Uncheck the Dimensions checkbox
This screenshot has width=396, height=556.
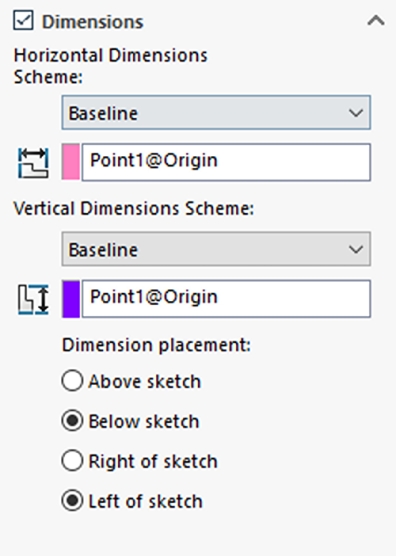[23, 20]
